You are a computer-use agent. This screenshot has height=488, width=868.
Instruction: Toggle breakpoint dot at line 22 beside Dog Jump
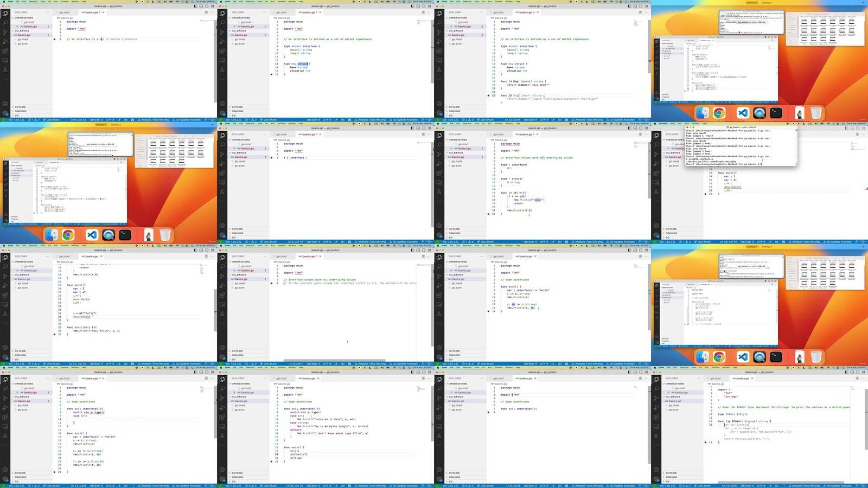click(489, 95)
